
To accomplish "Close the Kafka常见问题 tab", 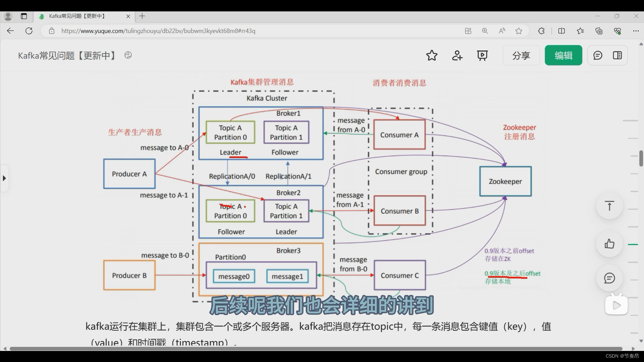I will pyautogui.click(x=128, y=16).
